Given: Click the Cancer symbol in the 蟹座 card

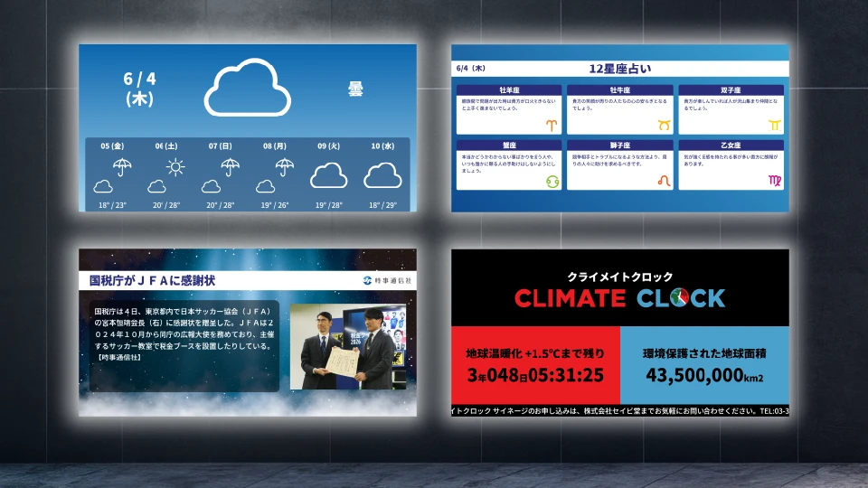Looking at the screenshot, I should tap(552, 181).
